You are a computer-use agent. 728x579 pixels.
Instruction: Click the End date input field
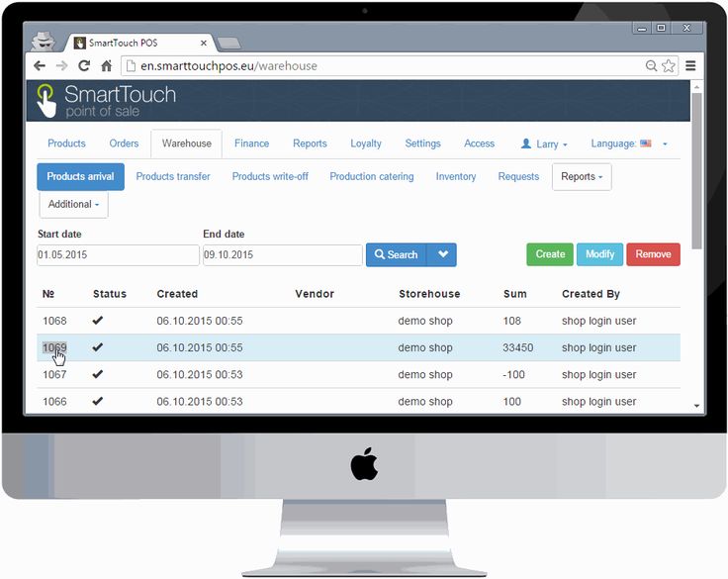pos(282,255)
